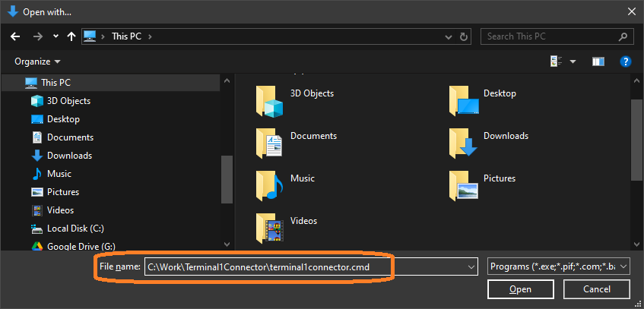Select This PC breadcrumb in address bar
Screen dimensions: 644x309
(126, 36)
